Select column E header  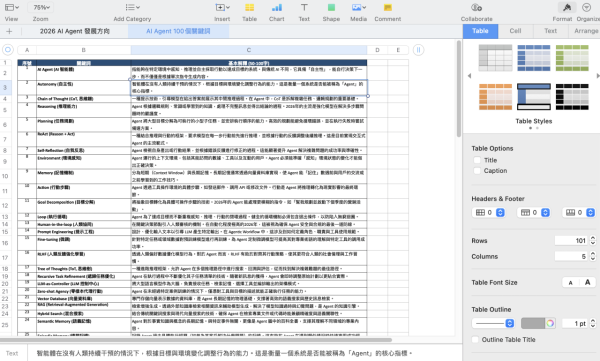point(398,50)
